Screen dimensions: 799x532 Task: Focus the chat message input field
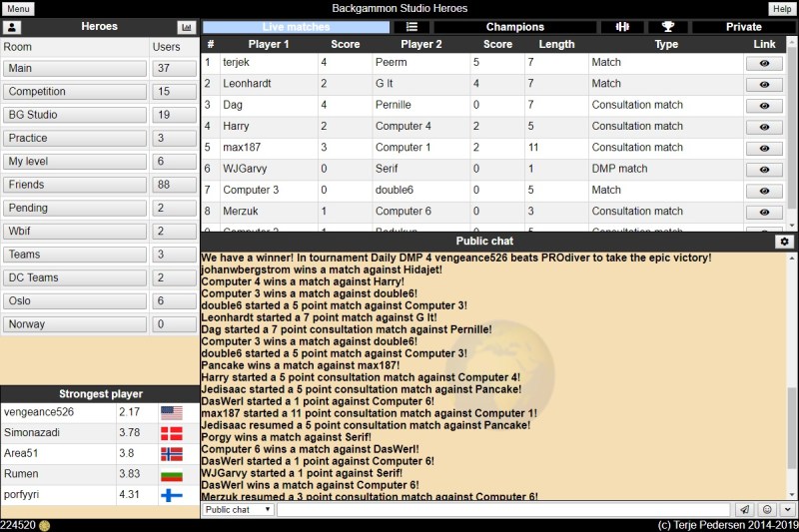(503, 509)
